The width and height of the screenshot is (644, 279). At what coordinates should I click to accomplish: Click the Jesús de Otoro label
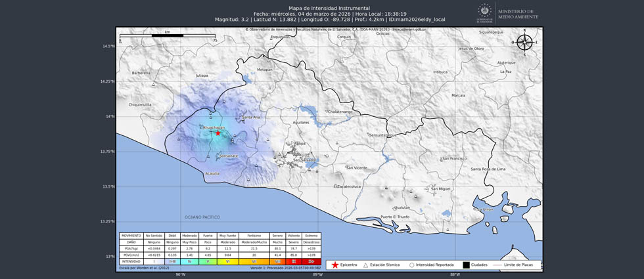471,49
